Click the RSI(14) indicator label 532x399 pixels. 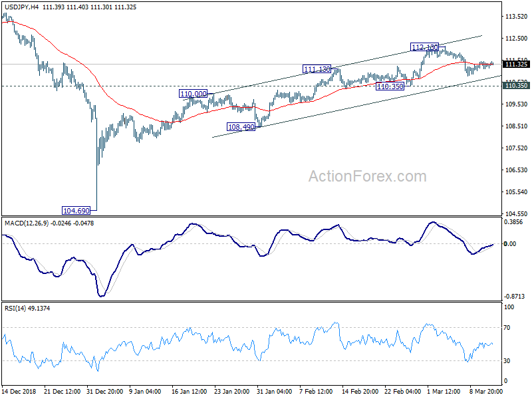(x=15, y=309)
